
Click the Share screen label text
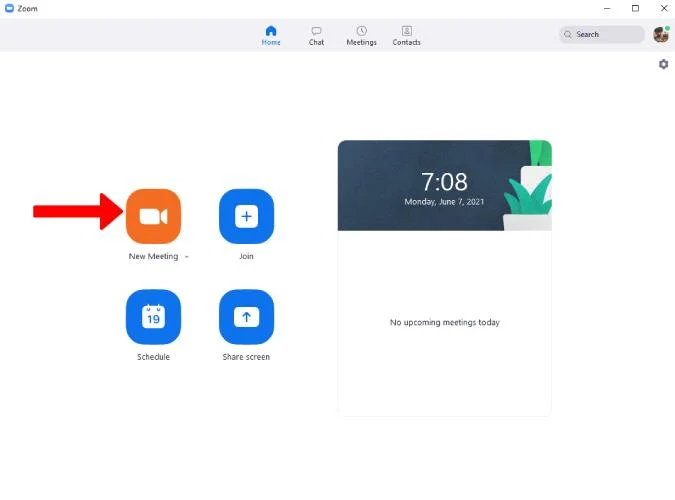click(246, 357)
